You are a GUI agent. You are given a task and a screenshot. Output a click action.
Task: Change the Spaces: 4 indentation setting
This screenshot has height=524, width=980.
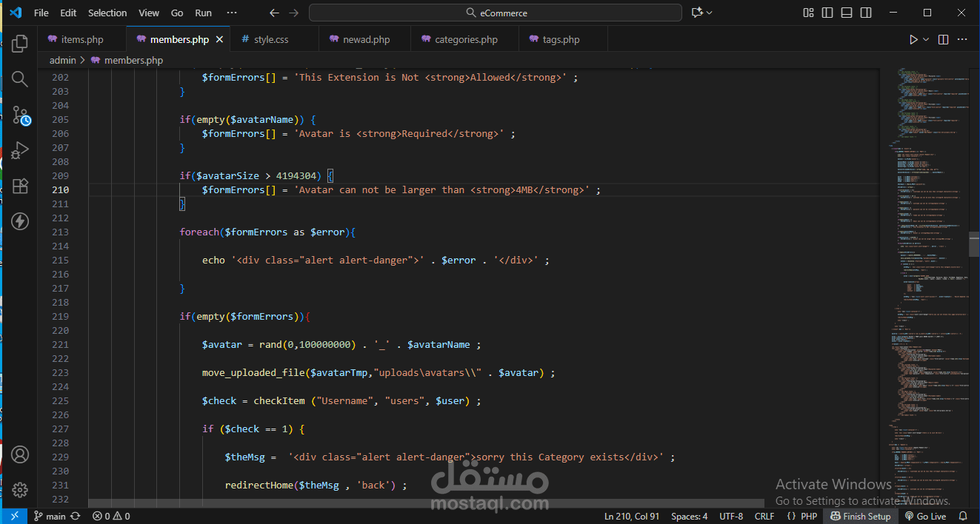point(689,517)
